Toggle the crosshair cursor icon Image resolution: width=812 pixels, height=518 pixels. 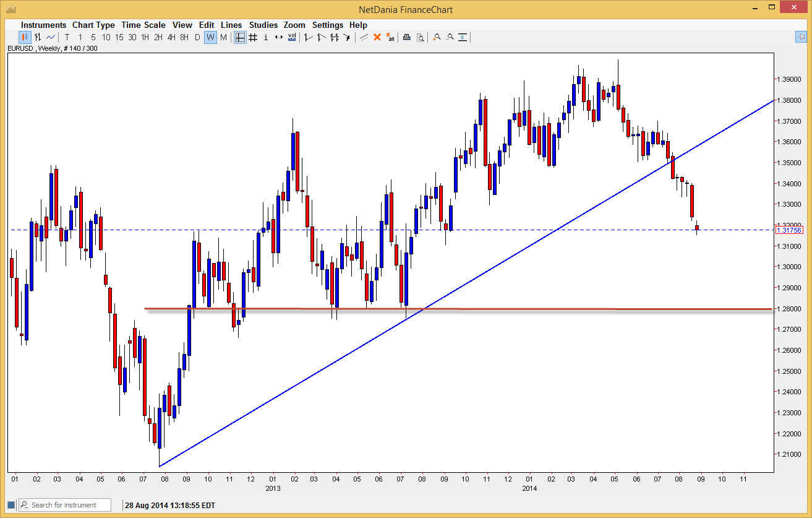click(x=240, y=37)
